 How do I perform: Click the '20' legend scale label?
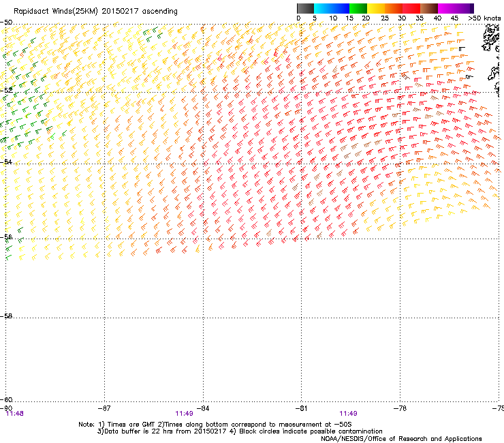[x=366, y=18]
